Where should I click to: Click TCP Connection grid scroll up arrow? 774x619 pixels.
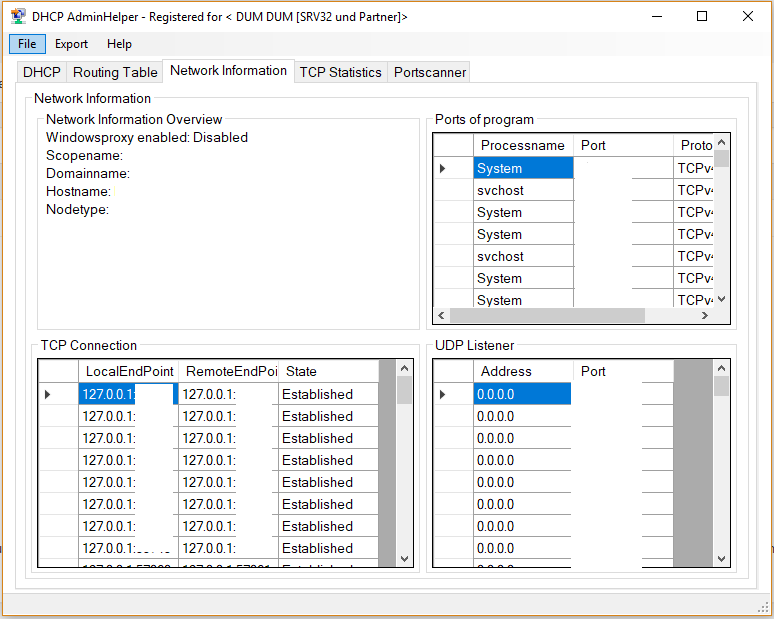(x=404, y=368)
